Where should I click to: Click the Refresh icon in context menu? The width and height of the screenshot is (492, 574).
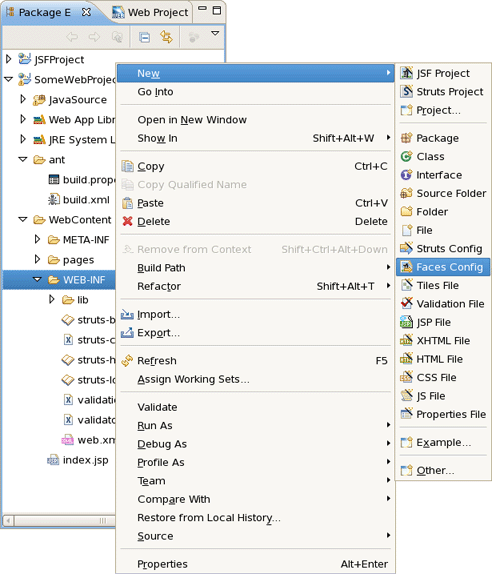pyautogui.click(x=127, y=361)
